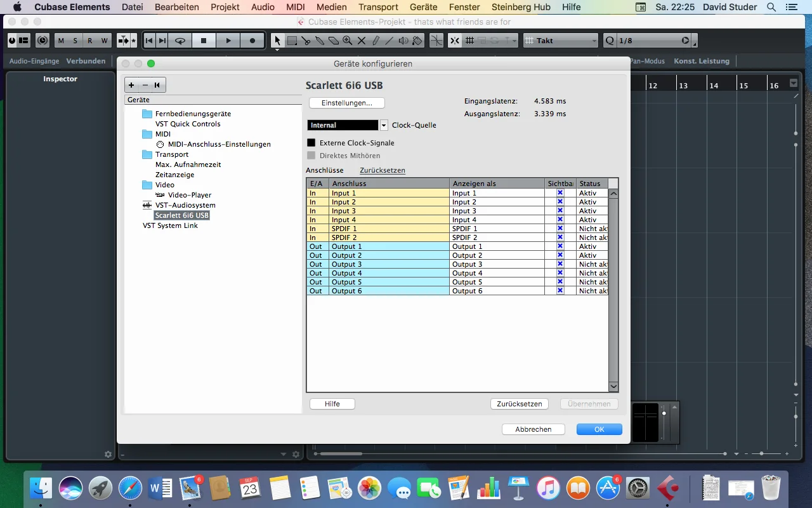The width and height of the screenshot is (812, 508).
Task: Select the Zoom magnifier tool
Action: tap(348, 41)
